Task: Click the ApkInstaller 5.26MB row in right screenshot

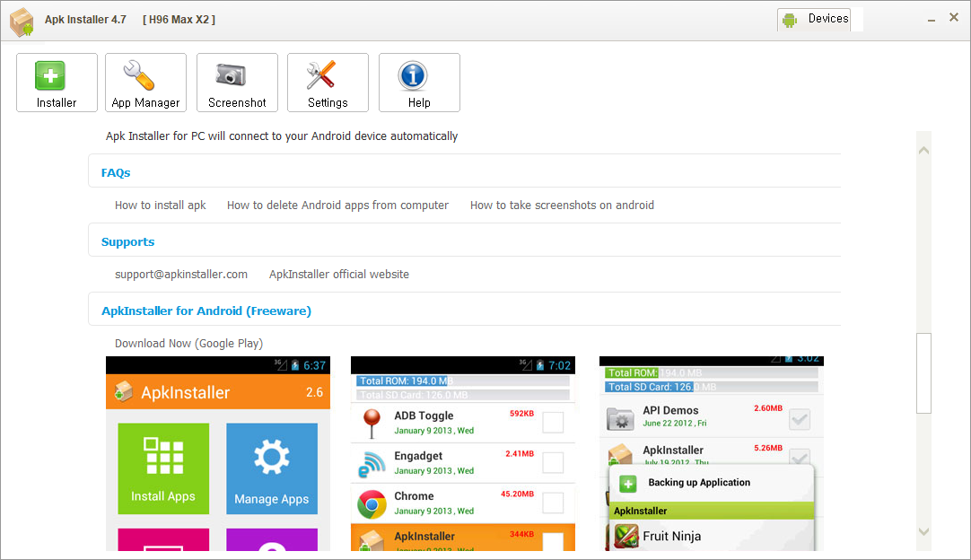Action: click(712, 451)
